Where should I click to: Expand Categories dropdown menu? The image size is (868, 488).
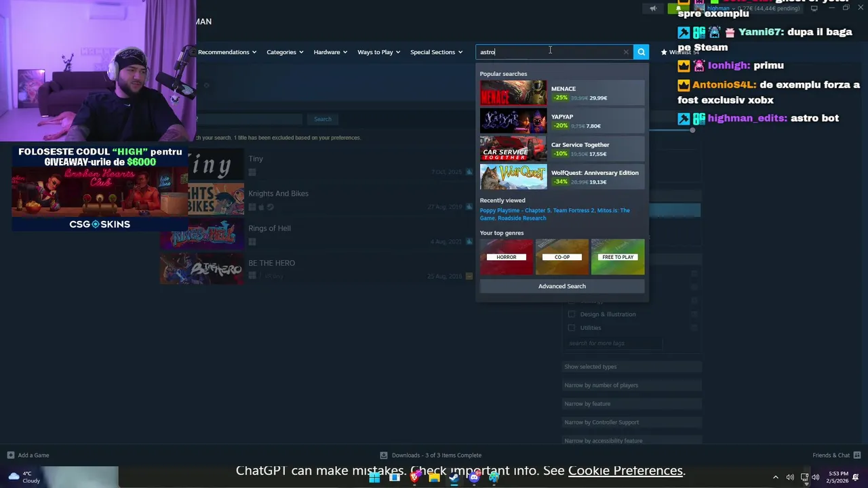(285, 52)
